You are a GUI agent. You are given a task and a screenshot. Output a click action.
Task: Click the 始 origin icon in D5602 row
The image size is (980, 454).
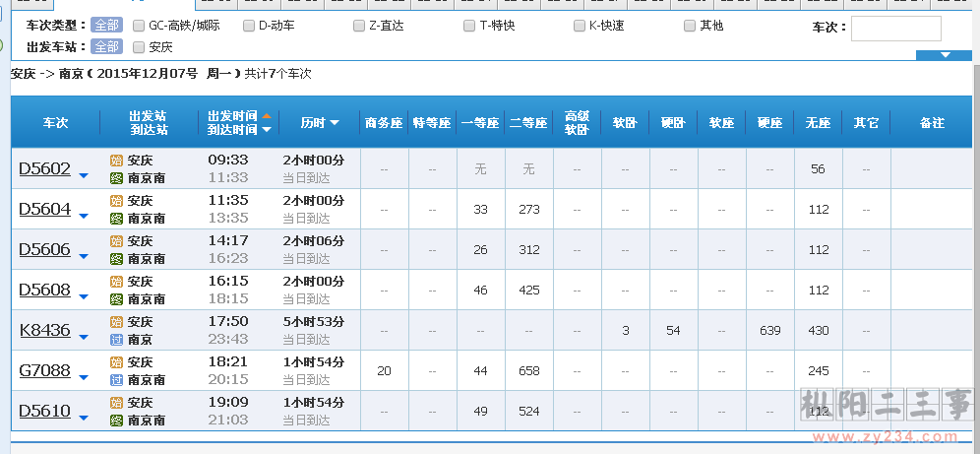tap(116, 161)
